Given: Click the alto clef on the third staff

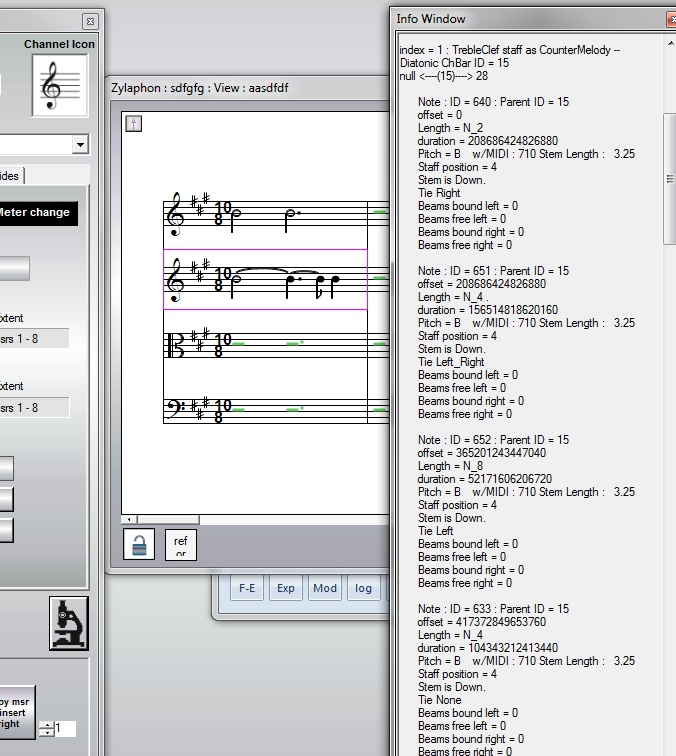Looking at the screenshot, I should tap(177, 345).
